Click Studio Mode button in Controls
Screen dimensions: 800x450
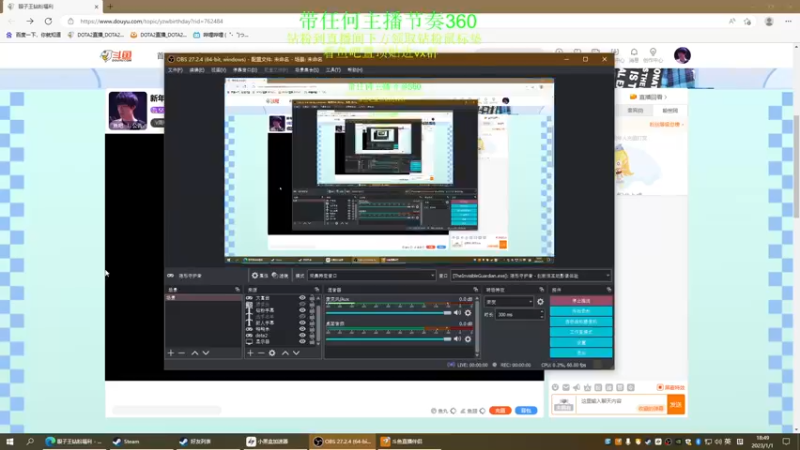(x=581, y=332)
